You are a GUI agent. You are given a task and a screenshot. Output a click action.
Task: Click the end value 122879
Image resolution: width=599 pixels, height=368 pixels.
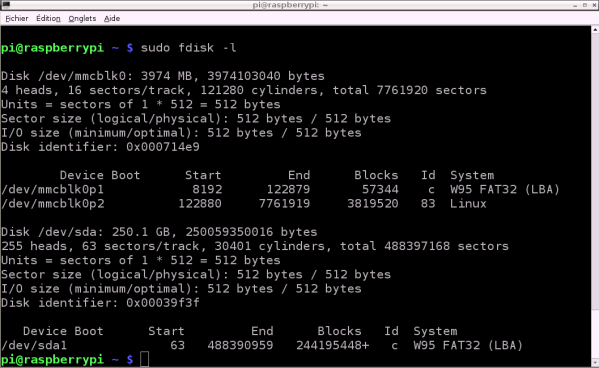288,190
